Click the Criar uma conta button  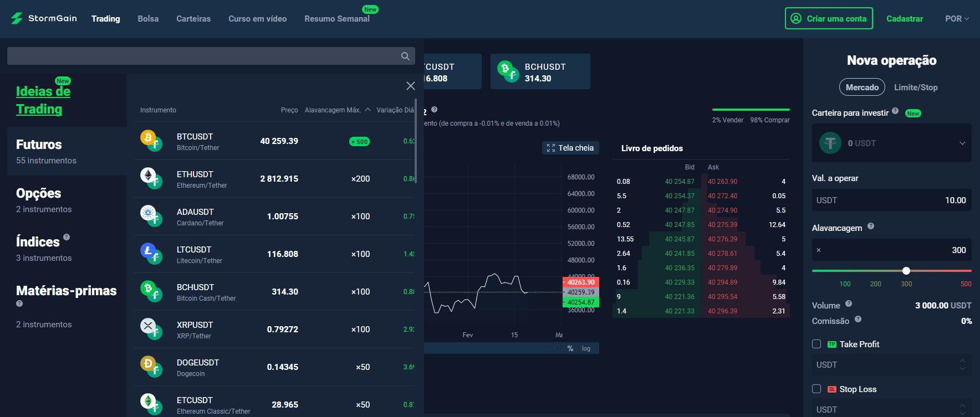[x=829, y=18]
